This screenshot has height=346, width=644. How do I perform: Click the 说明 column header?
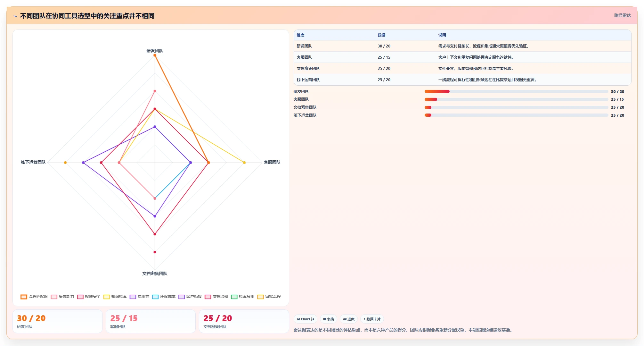click(x=442, y=35)
